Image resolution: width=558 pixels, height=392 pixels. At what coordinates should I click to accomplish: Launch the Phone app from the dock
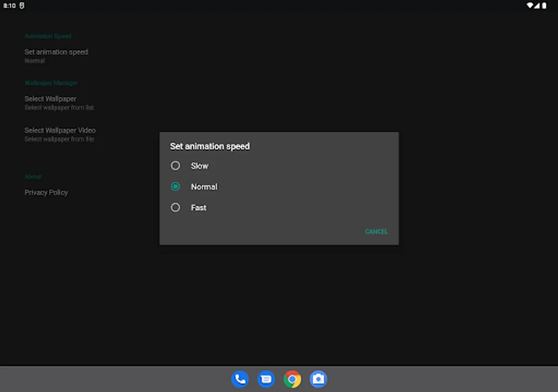tap(240, 379)
